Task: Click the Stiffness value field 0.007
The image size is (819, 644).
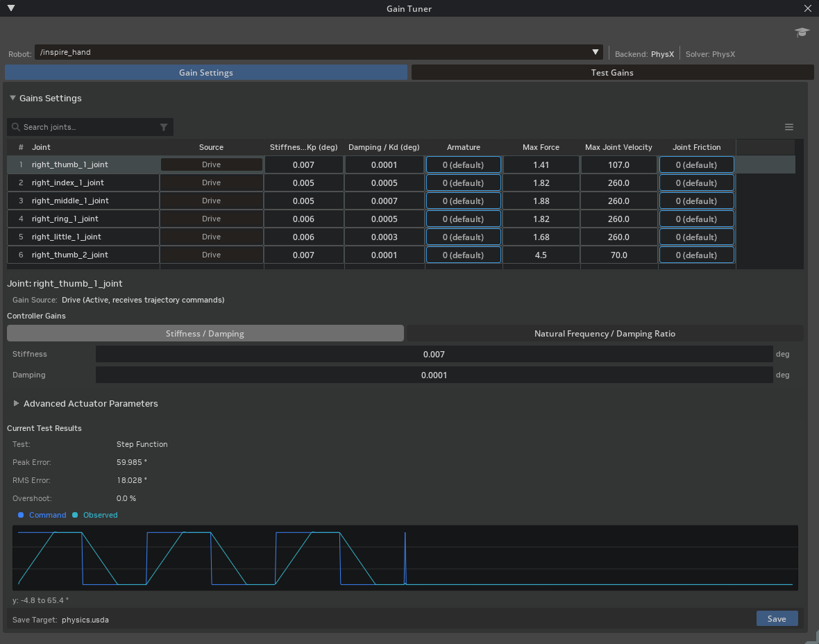Action: coord(434,354)
